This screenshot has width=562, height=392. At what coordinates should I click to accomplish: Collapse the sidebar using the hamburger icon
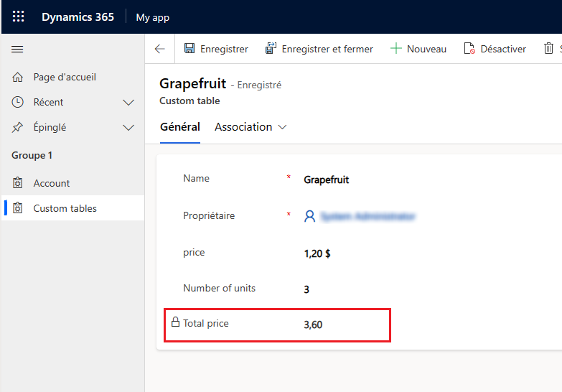[x=17, y=49]
